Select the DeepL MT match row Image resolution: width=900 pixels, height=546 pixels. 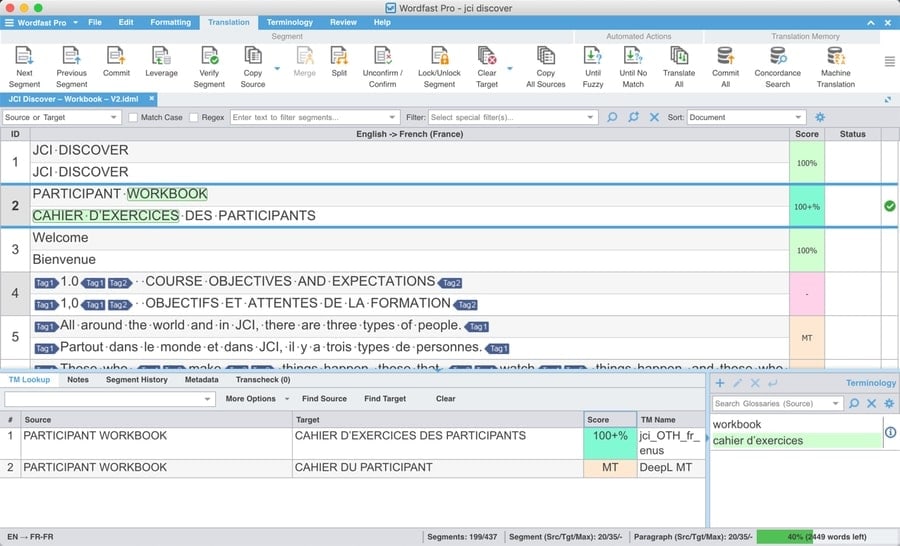(352, 467)
